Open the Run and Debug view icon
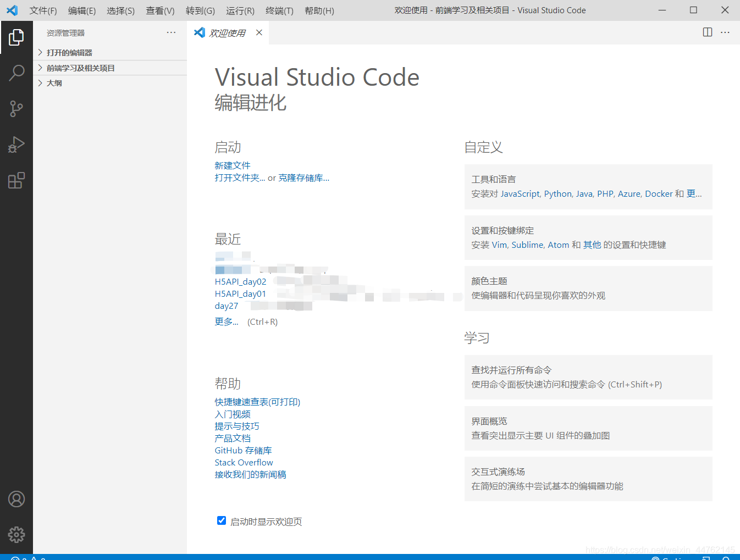Screen dimensions: 740x560 [x=16, y=145]
